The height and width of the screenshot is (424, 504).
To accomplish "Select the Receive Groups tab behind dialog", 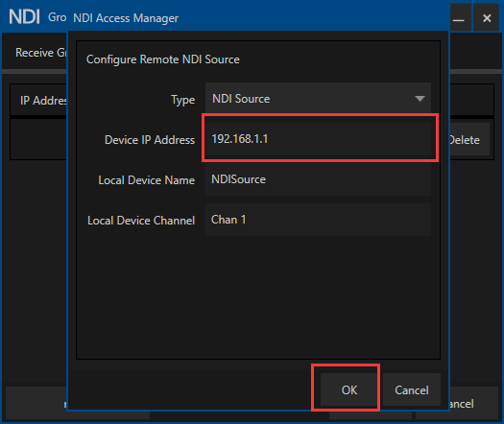I will 41,53.
